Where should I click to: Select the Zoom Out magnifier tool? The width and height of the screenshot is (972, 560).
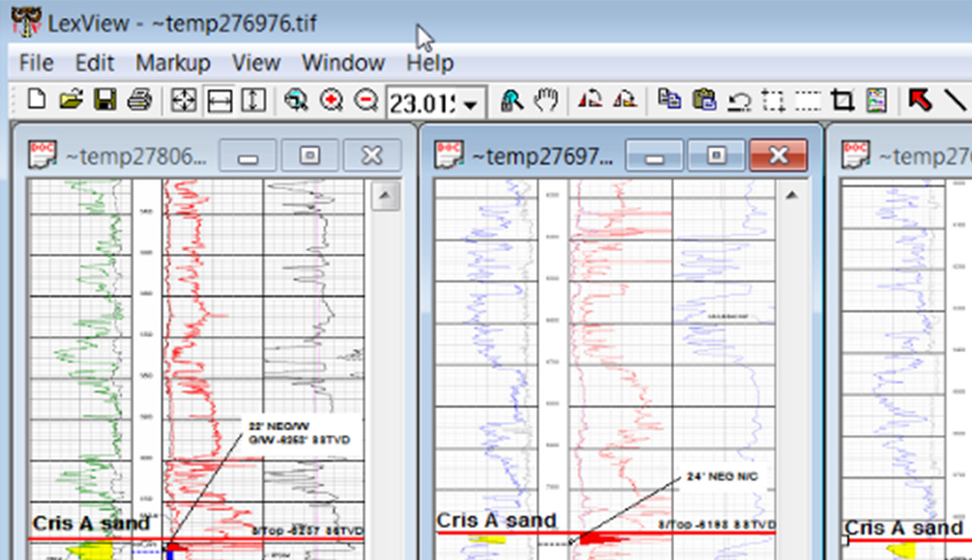point(365,101)
